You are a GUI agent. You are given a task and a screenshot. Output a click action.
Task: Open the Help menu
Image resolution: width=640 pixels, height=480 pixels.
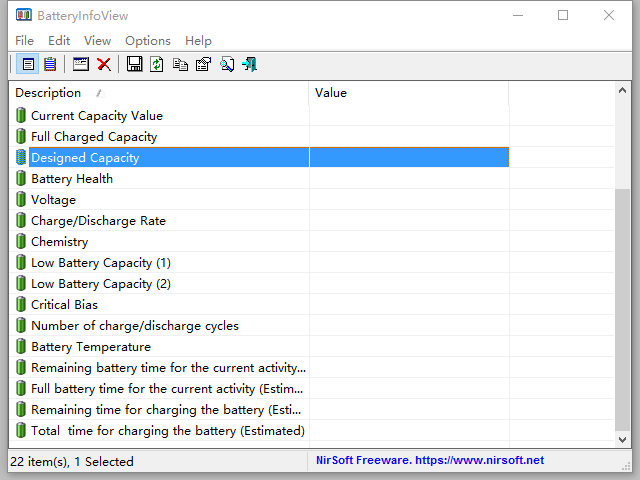198,41
